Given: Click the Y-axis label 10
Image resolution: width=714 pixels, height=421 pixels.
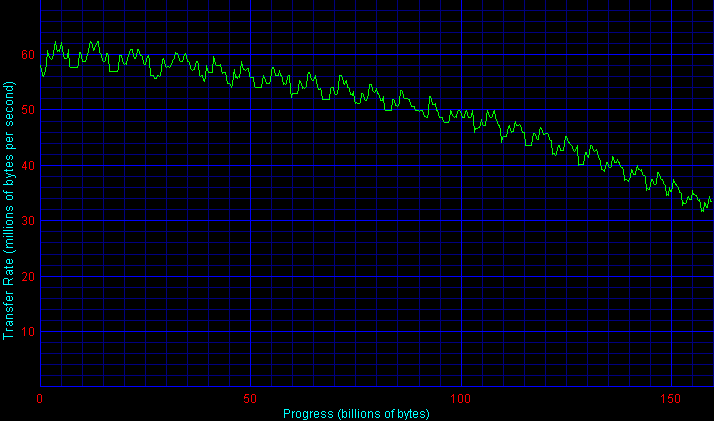Looking at the screenshot, I should (28, 331).
